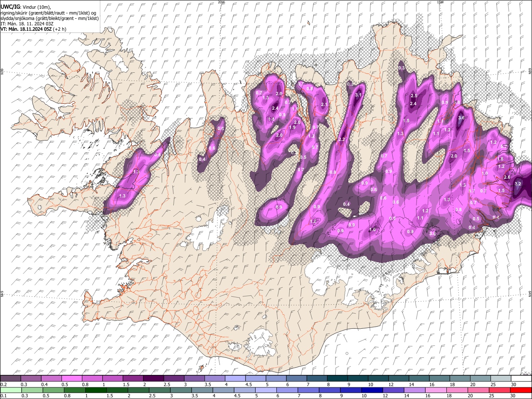Click the 2.1 precipitation value on the map
Image resolution: width=532 pixels, height=399 pixels.
pyautogui.click(x=324, y=104)
